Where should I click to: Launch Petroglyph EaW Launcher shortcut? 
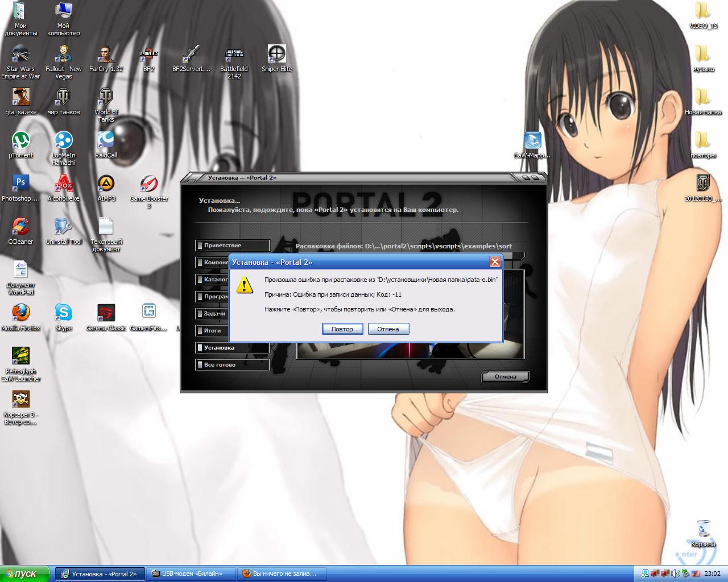coord(20,364)
